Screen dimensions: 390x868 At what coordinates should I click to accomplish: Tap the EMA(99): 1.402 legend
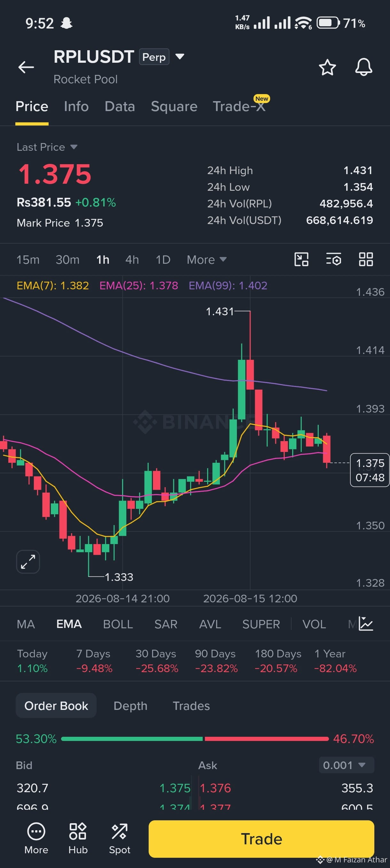[228, 285]
